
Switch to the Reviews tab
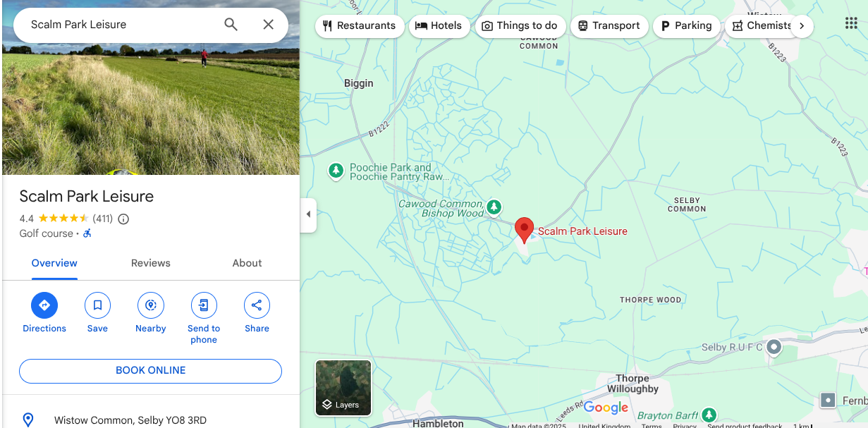point(151,263)
